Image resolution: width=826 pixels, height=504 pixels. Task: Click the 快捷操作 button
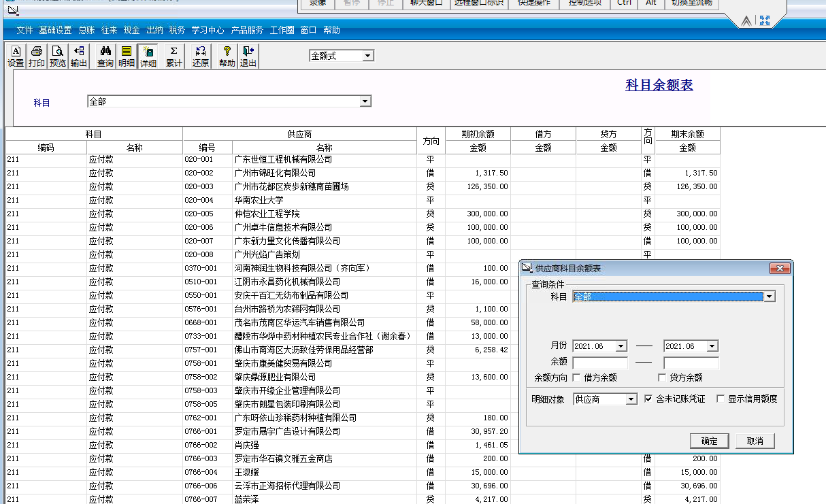coord(533,3)
